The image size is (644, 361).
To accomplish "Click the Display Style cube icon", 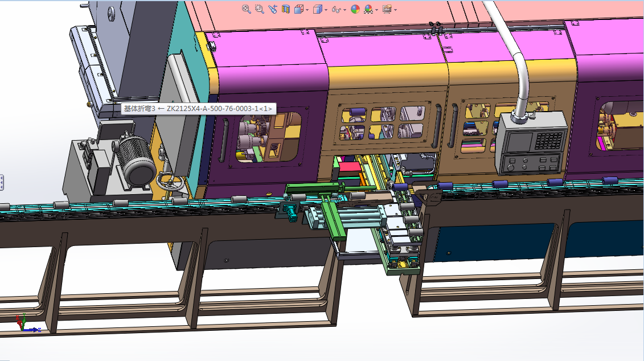I will tap(318, 9).
